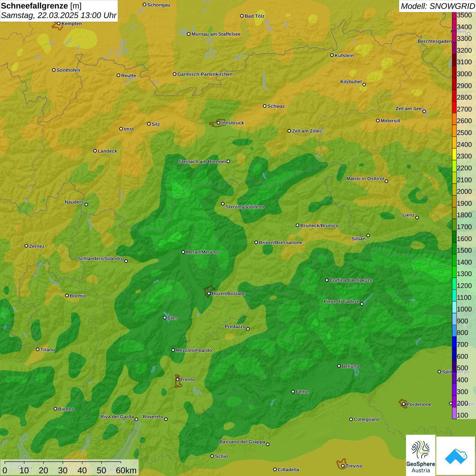
Task: Click the 'Schlanders/Silandro' label
Action: pyautogui.click(x=101, y=258)
